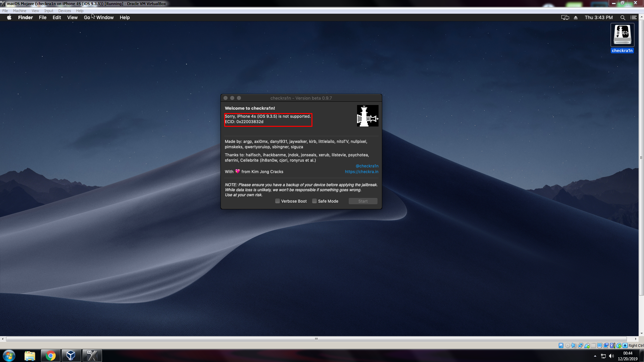Click the CPU virtualization indicator
The width and height of the screenshot is (644, 362).
coord(612,346)
